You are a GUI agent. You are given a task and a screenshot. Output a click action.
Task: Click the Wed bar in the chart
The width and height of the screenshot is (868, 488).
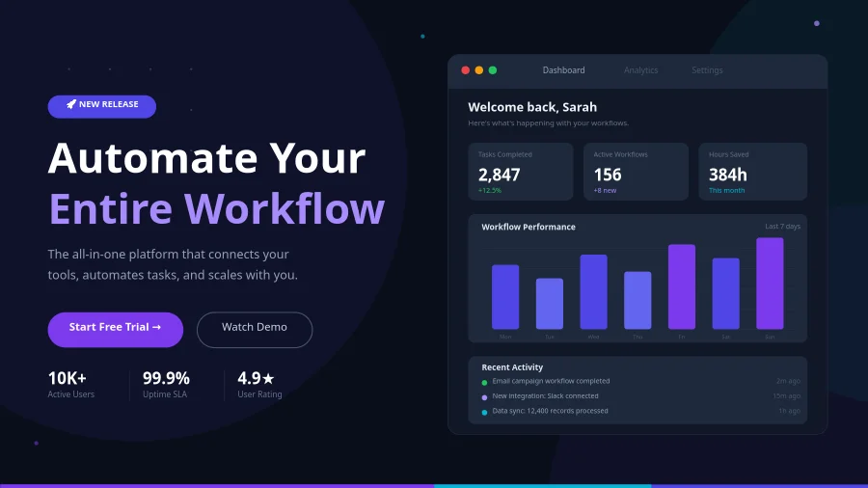pos(593,292)
